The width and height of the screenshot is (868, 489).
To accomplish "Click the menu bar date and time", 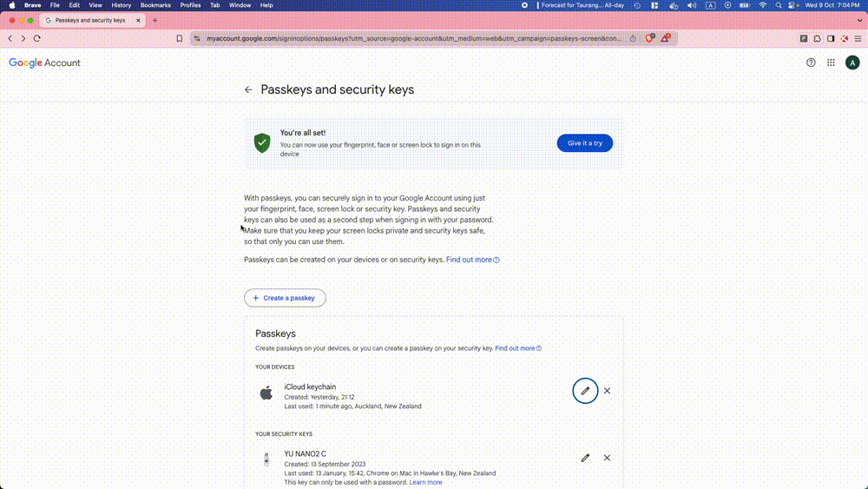I will point(832,5).
